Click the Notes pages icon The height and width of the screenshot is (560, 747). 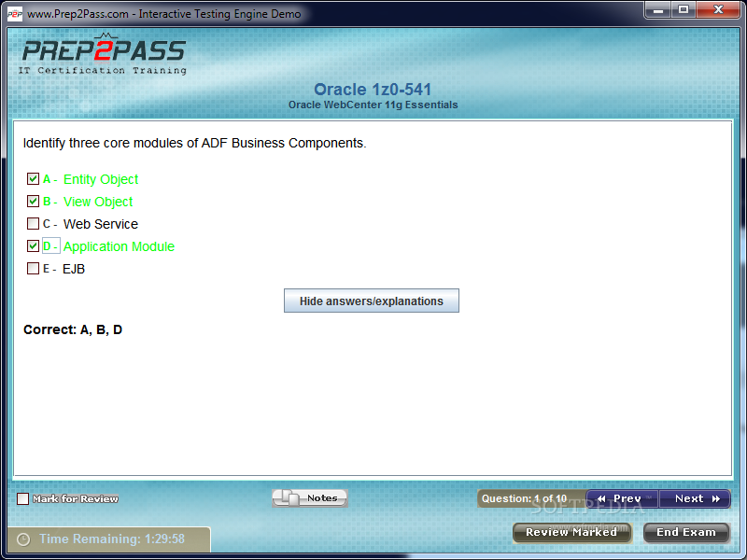[290, 498]
